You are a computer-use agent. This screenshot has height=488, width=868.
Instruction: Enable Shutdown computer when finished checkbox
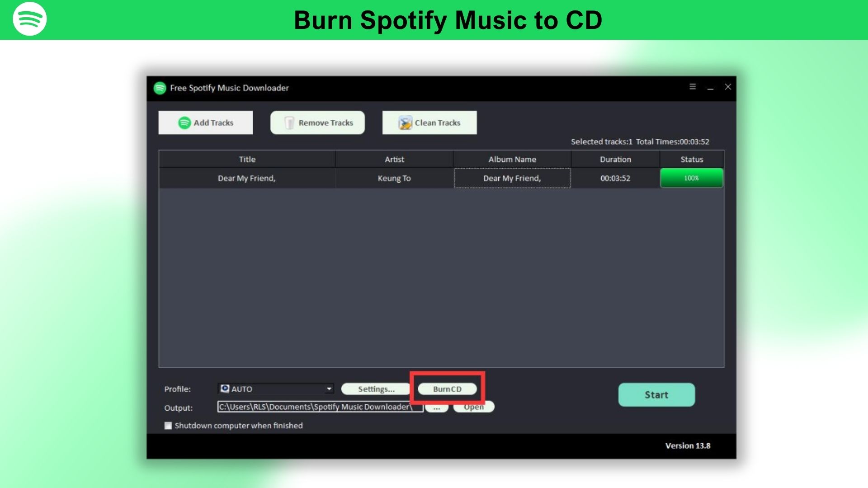168,426
